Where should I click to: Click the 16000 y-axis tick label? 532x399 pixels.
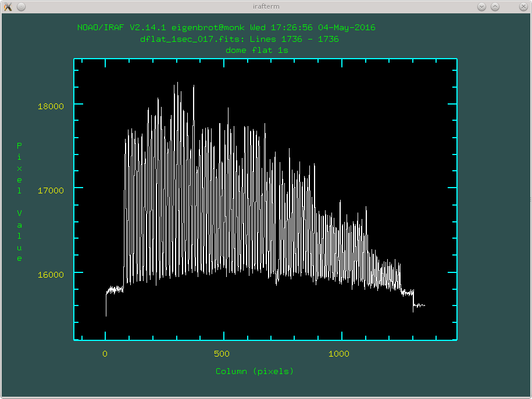[51, 274]
